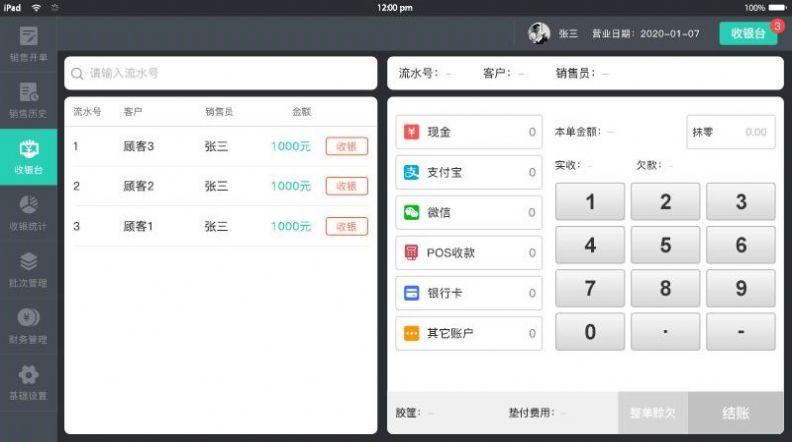Click the 抹零 amount field
The image size is (792, 442).
(x=731, y=132)
